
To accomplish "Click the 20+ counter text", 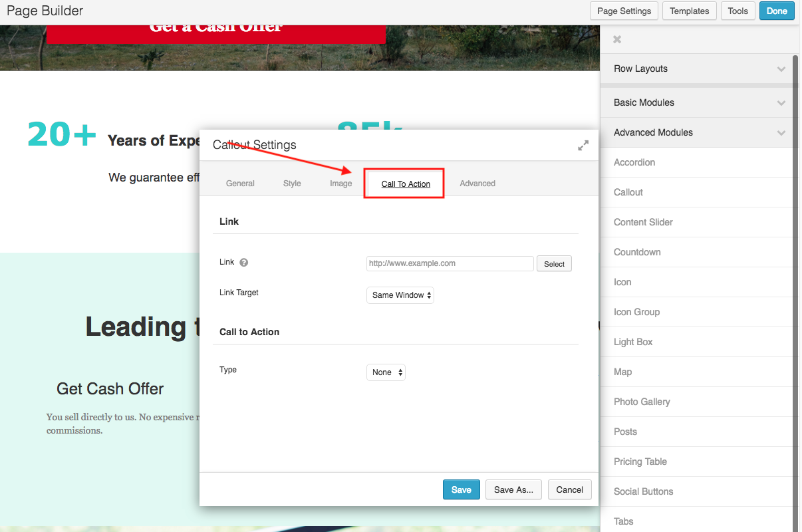I will click(63, 135).
